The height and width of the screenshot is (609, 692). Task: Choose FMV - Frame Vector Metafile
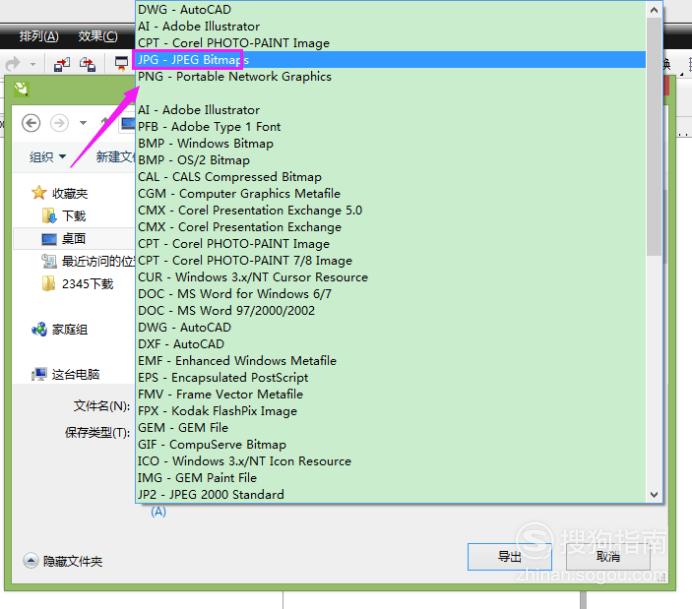tap(391, 394)
